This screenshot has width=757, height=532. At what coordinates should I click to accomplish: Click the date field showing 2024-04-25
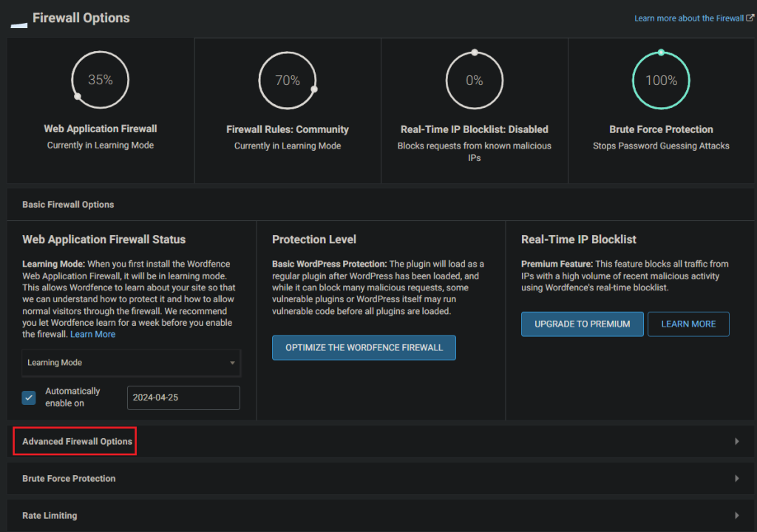coord(183,398)
